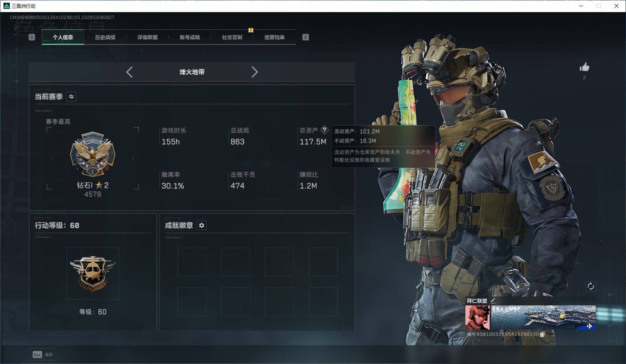Click the 赚损比 value 1.2M

pos(308,186)
